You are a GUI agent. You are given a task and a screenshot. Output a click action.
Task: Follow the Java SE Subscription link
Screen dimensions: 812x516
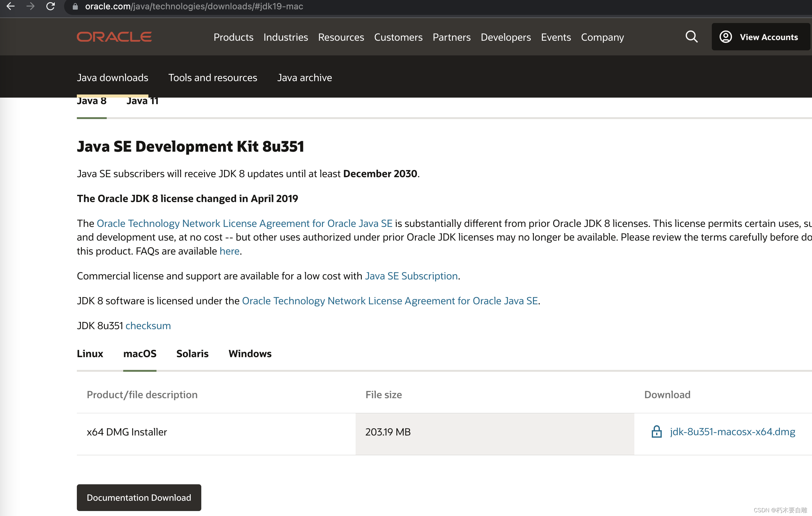(x=411, y=276)
